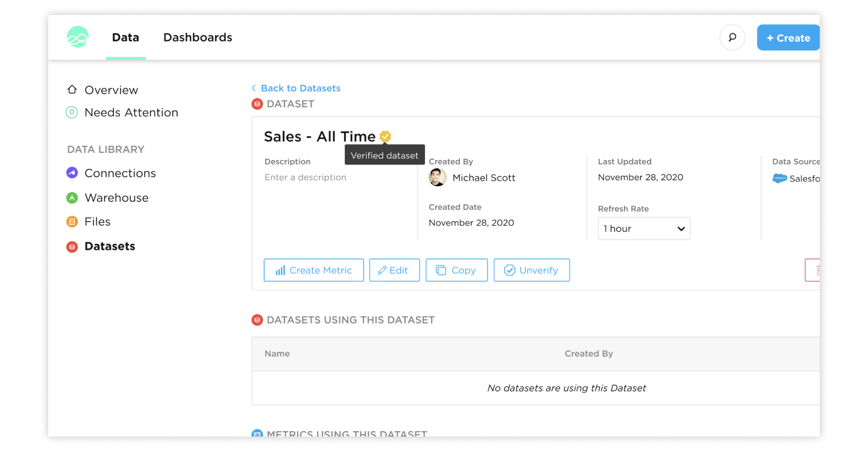This screenshot has width=868, height=454.
Task: Duplicate the dataset using Copy button
Action: click(x=456, y=270)
